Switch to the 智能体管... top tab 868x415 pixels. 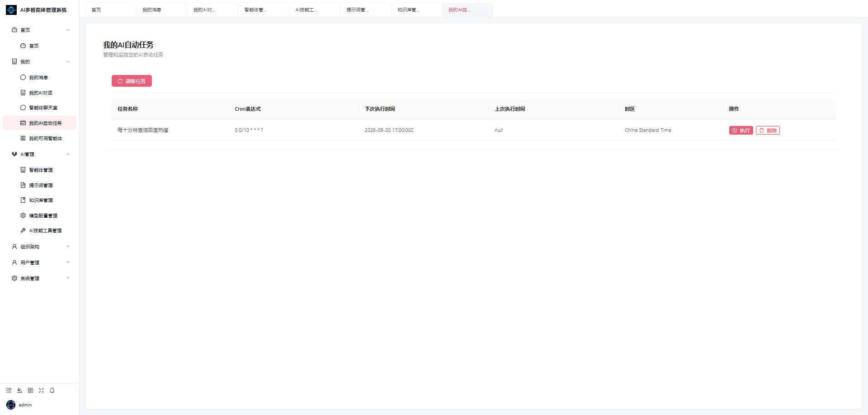click(264, 10)
